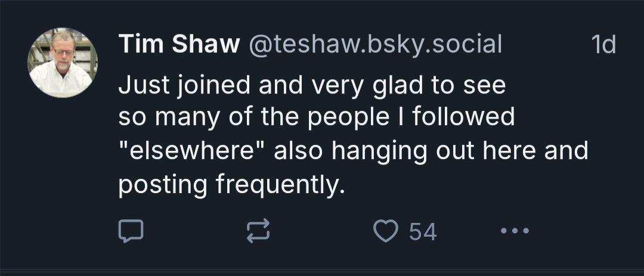This screenshot has width=644, height=276.
Task: View the author's avatar photo
Action: coord(63,62)
